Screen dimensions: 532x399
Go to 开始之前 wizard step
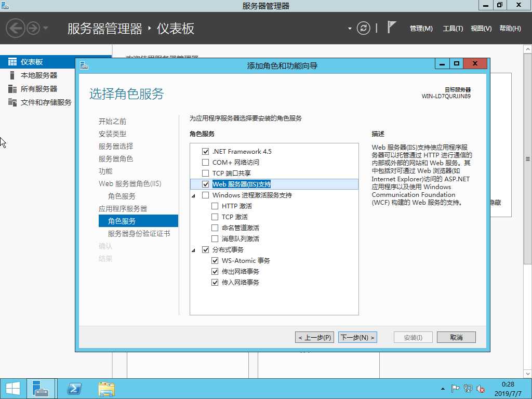tap(112, 122)
